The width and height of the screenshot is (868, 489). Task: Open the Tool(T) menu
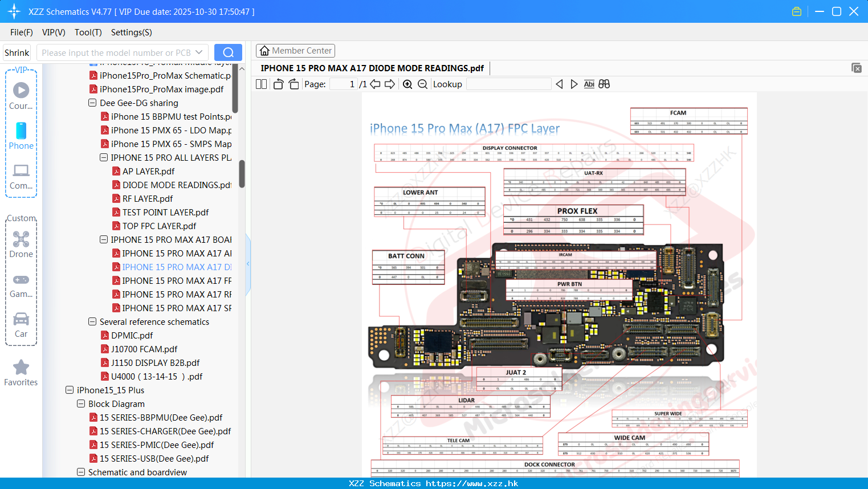88,32
